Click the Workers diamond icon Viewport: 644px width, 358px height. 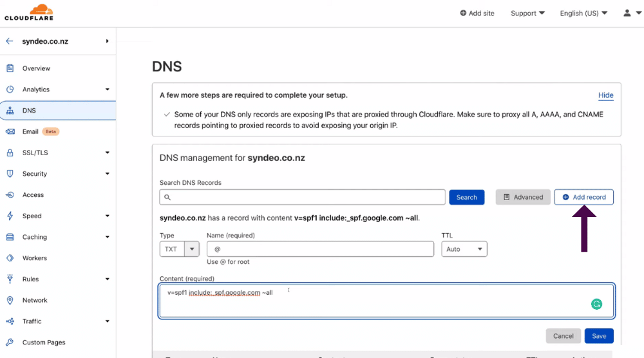point(10,258)
